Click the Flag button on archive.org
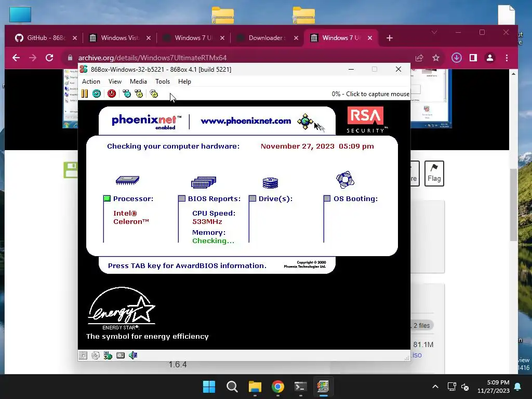 434,174
